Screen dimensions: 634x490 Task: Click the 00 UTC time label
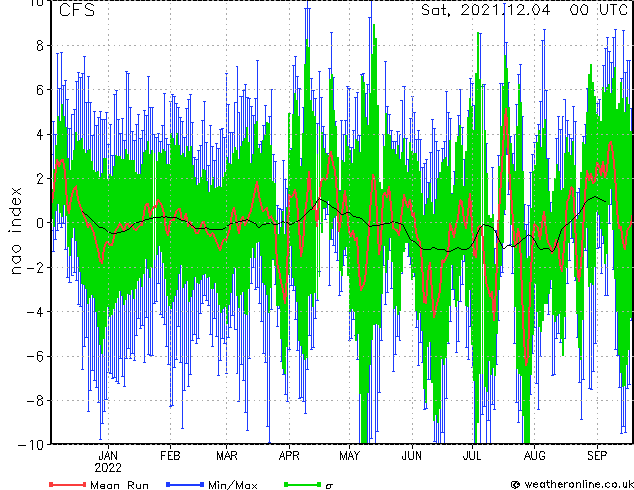pos(599,10)
